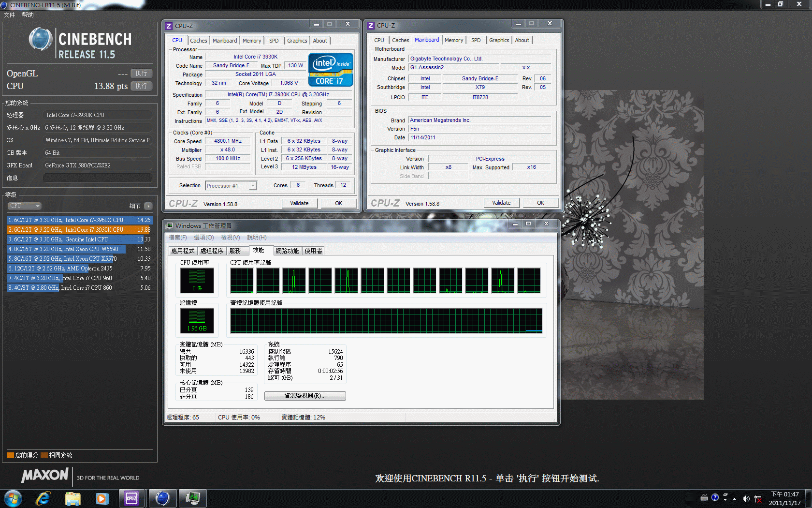Click the Show Desktop strip on taskbar
The height and width of the screenshot is (508, 812).
point(809,498)
